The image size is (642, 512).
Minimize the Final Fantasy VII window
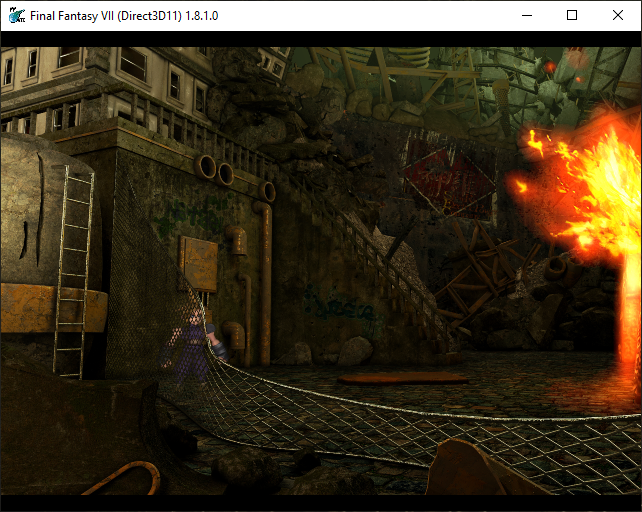[527, 16]
